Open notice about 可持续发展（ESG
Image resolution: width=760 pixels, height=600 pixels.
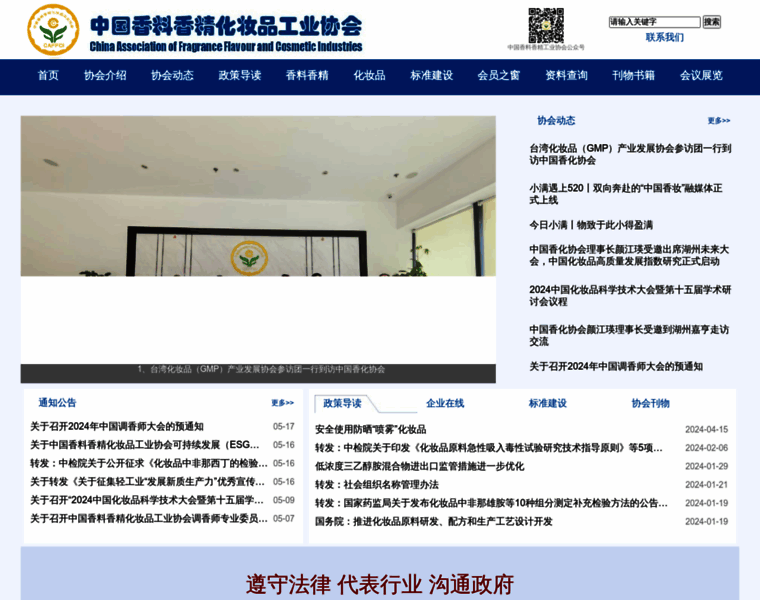pos(145,445)
